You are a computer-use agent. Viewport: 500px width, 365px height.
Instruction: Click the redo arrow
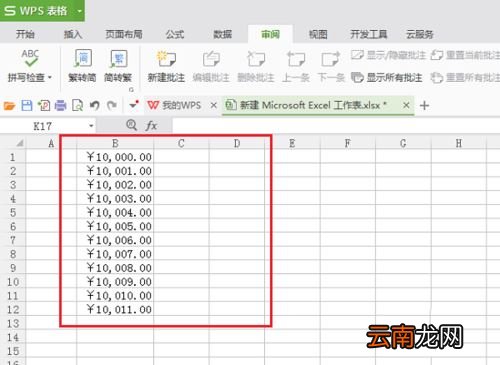coord(112,106)
